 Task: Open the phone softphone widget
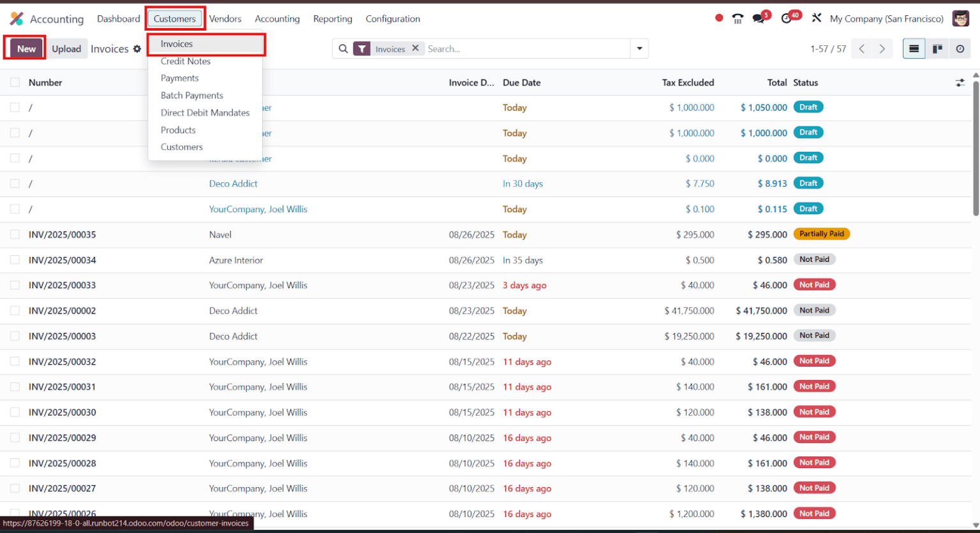tap(738, 18)
